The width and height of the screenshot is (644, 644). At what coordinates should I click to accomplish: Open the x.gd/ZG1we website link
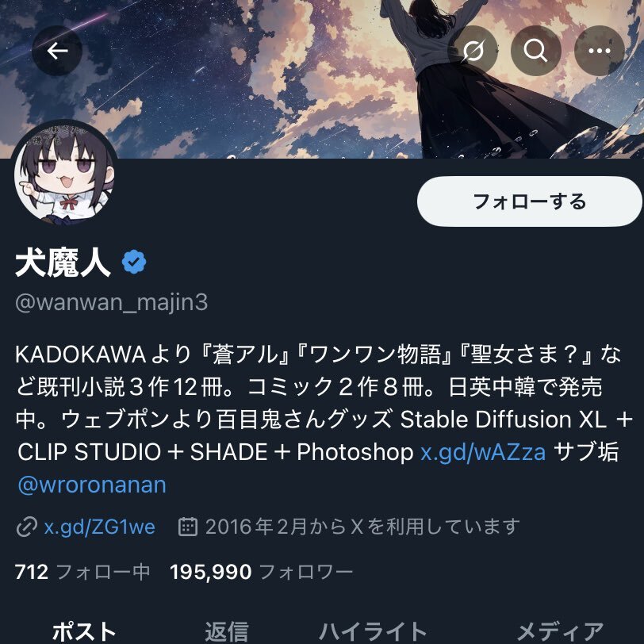tap(99, 527)
